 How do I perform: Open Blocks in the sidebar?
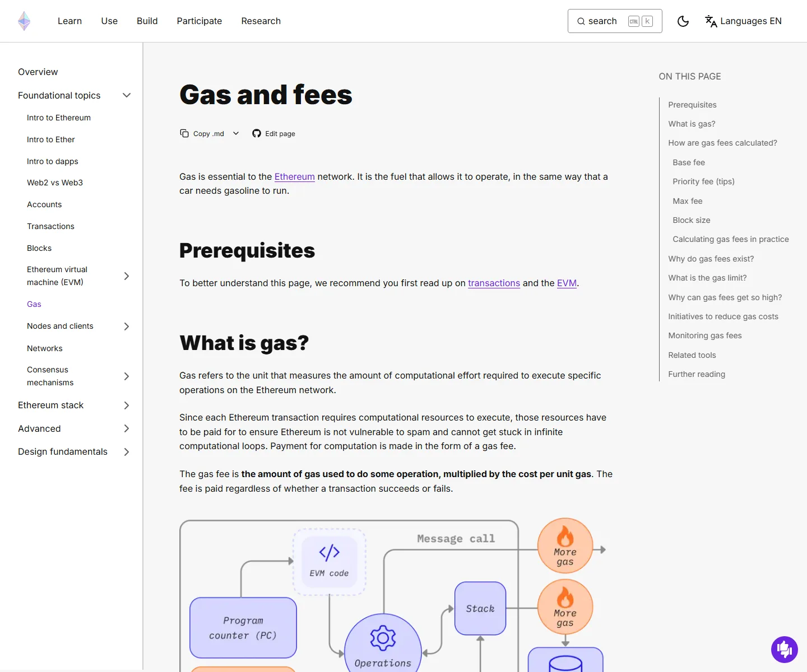tap(39, 248)
